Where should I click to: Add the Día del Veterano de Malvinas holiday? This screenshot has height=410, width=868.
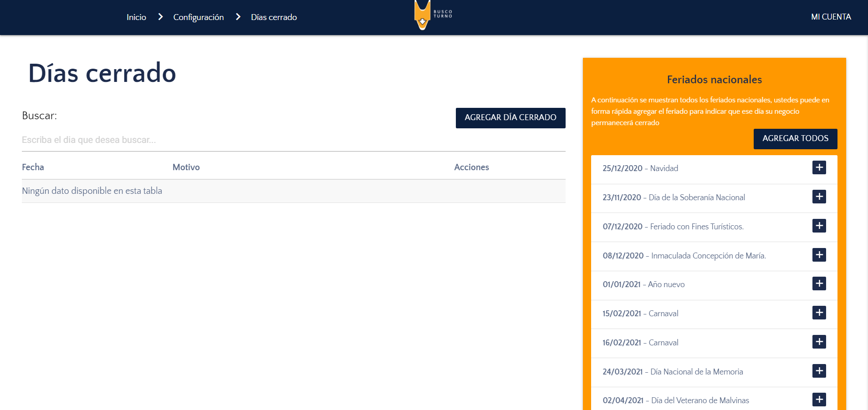click(x=819, y=400)
